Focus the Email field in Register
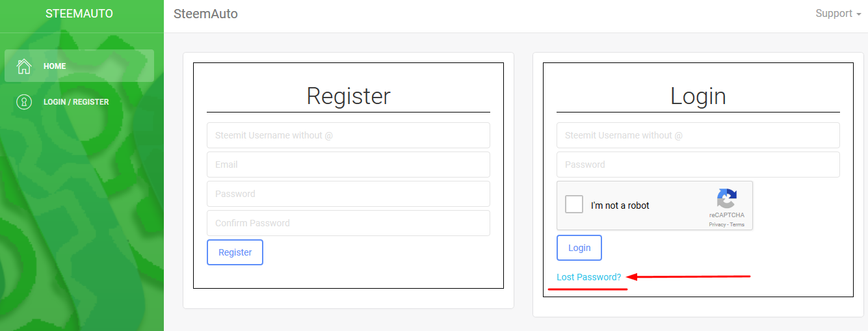Viewport: 868px width, 331px height. tap(349, 165)
